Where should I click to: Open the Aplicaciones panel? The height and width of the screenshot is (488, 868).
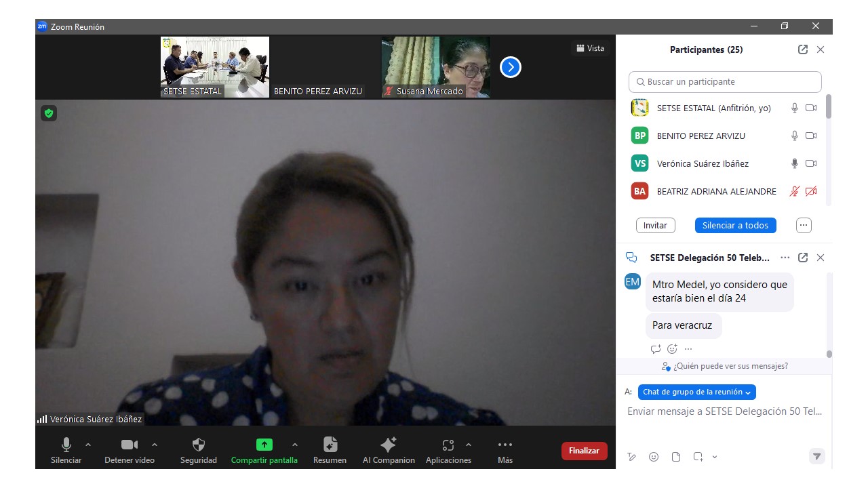[x=448, y=450]
